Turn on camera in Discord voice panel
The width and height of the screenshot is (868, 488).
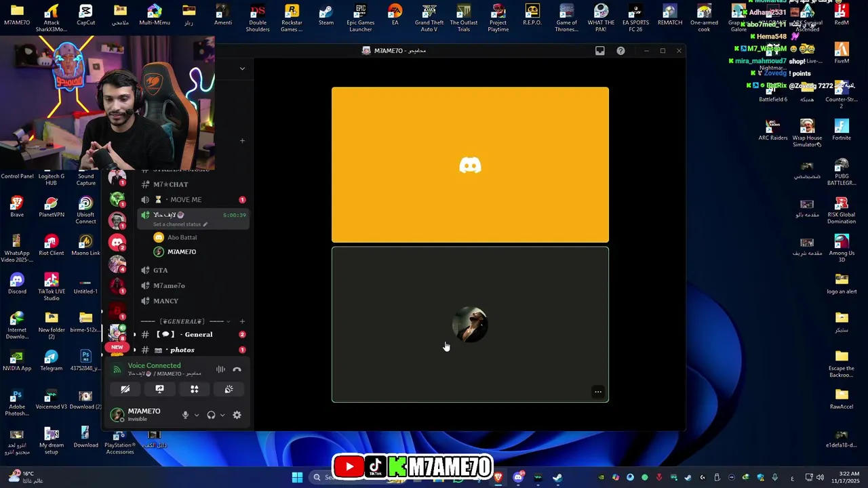pos(125,389)
